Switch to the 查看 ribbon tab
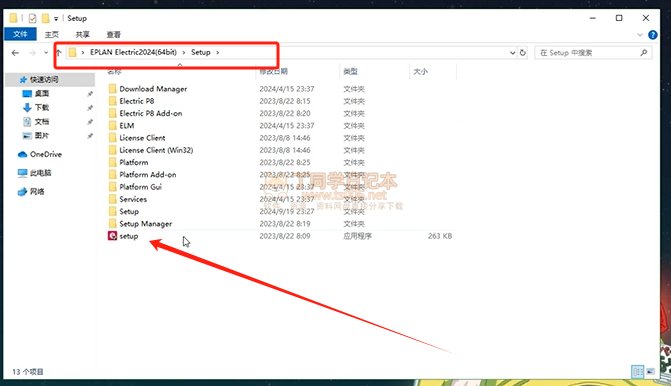This screenshot has width=671, height=386. click(113, 35)
